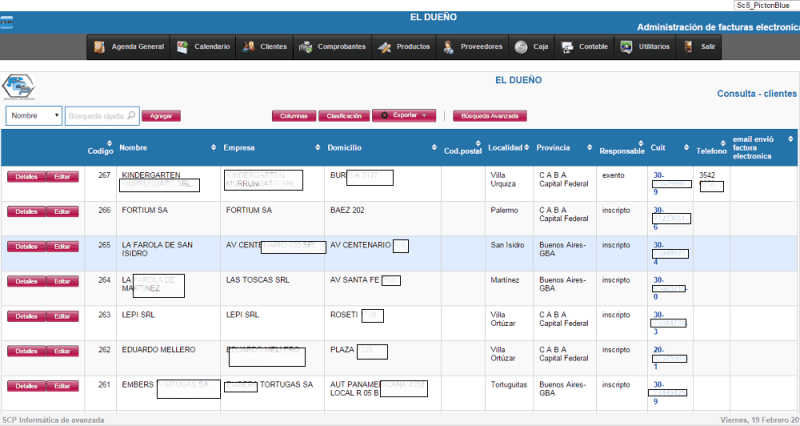Image resolution: width=800 pixels, height=426 pixels.
Task: Click the Clientes people icon
Action: [248, 46]
